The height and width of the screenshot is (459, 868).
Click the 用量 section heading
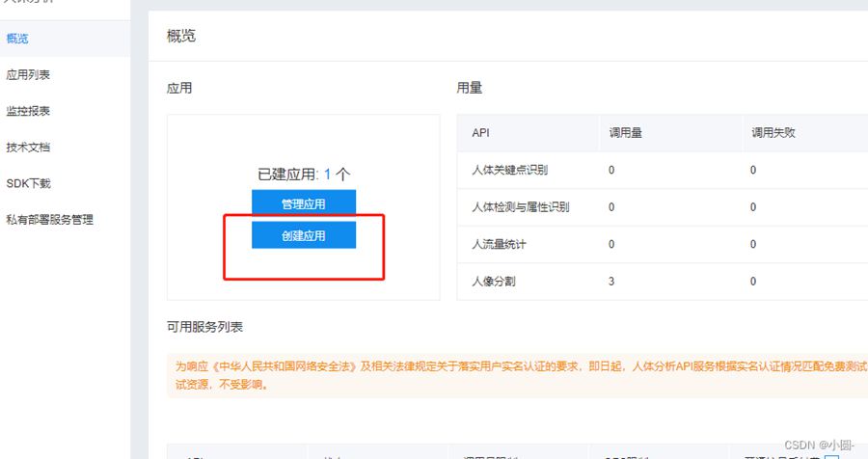(469, 88)
